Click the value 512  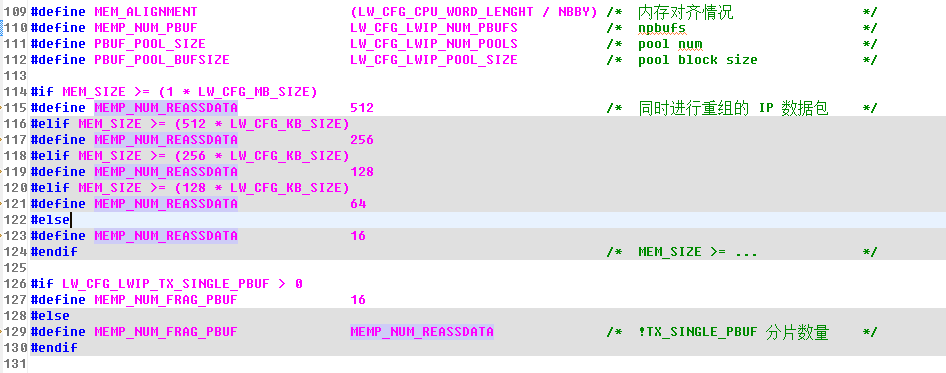click(362, 107)
